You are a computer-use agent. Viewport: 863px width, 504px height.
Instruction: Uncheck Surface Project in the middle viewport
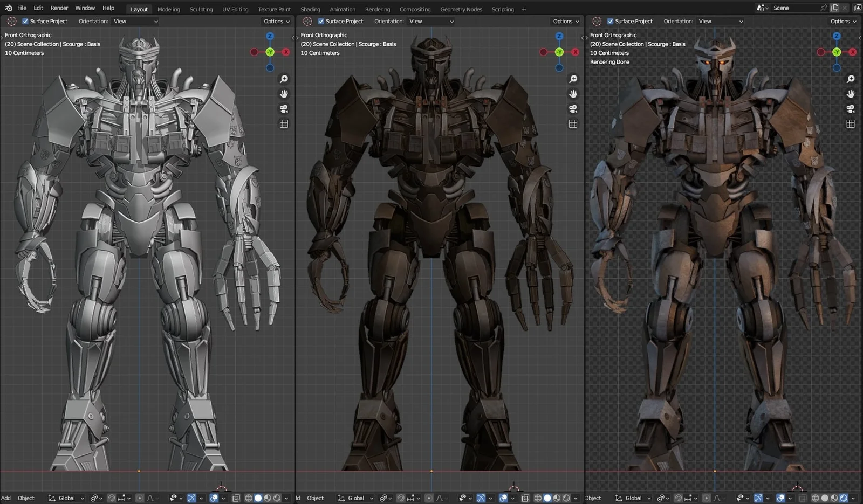coord(320,21)
